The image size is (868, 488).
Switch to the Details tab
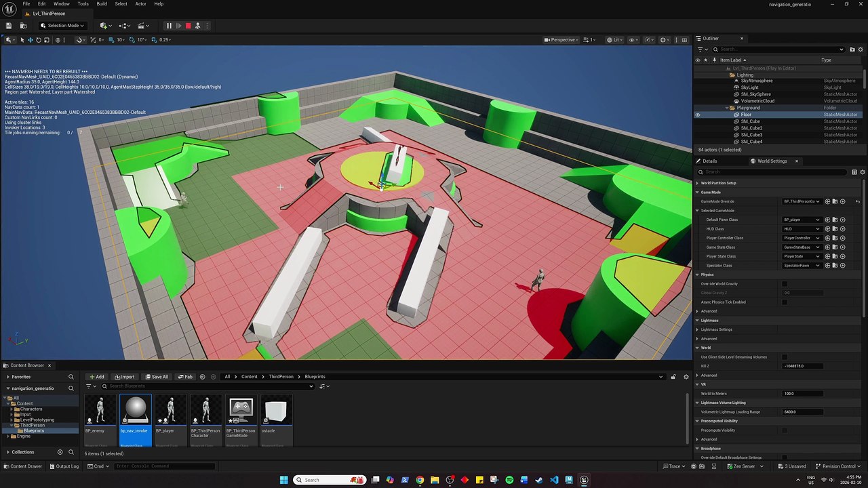pos(709,161)
